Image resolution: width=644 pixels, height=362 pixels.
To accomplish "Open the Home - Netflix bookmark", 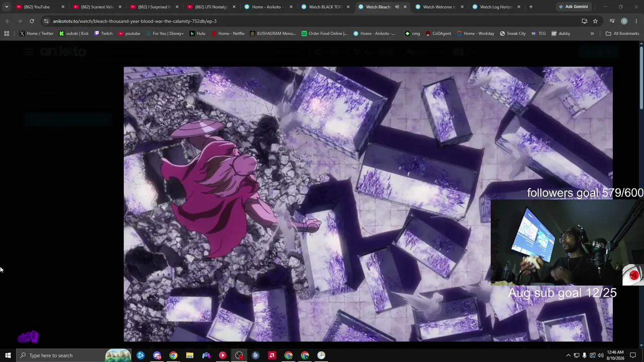I will (228, 33).
